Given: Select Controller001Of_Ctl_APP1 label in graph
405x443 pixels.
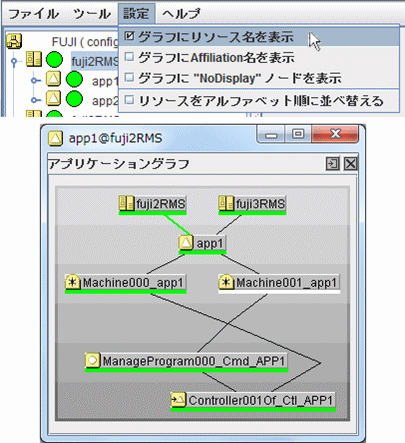Looking at the screenshot, I should click(261, 400).
